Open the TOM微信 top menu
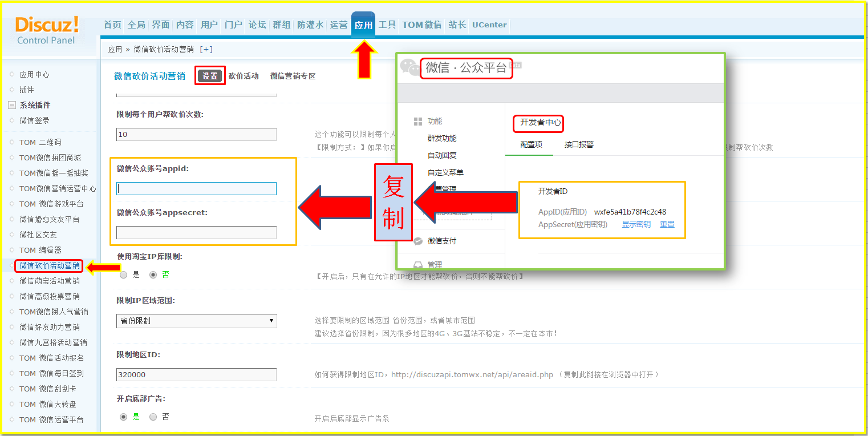 [422, 25]
